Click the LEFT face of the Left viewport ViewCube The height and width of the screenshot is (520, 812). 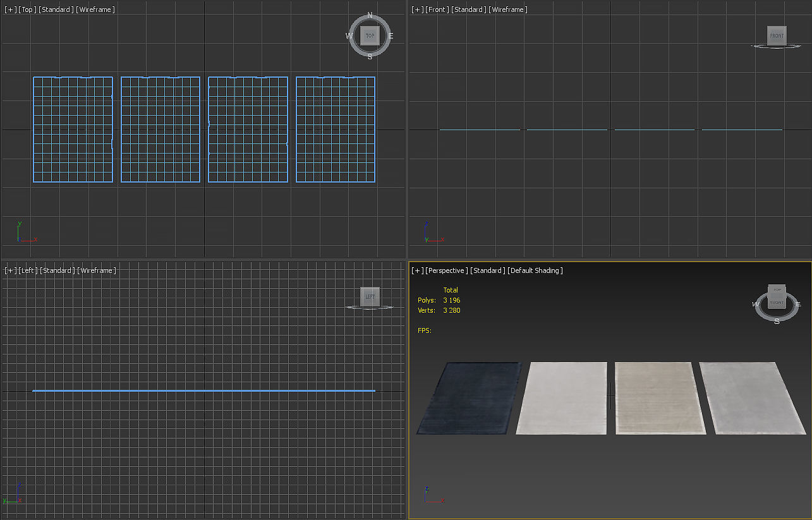[370, 296]
